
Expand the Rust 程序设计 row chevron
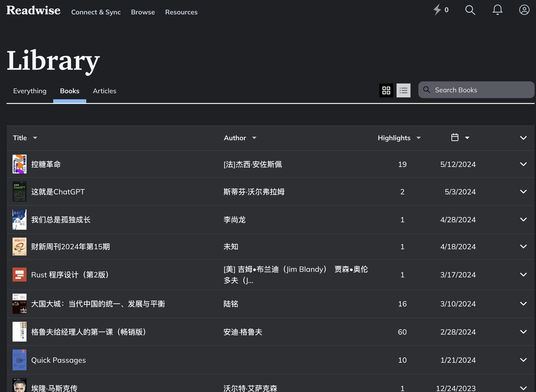pyautogui.click(x=523, y=275)
